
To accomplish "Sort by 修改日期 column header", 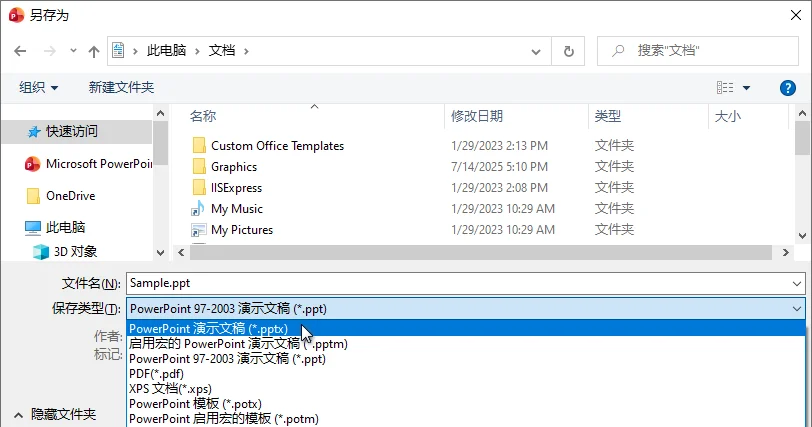I will pyautogui.click(x=476, y=116).
